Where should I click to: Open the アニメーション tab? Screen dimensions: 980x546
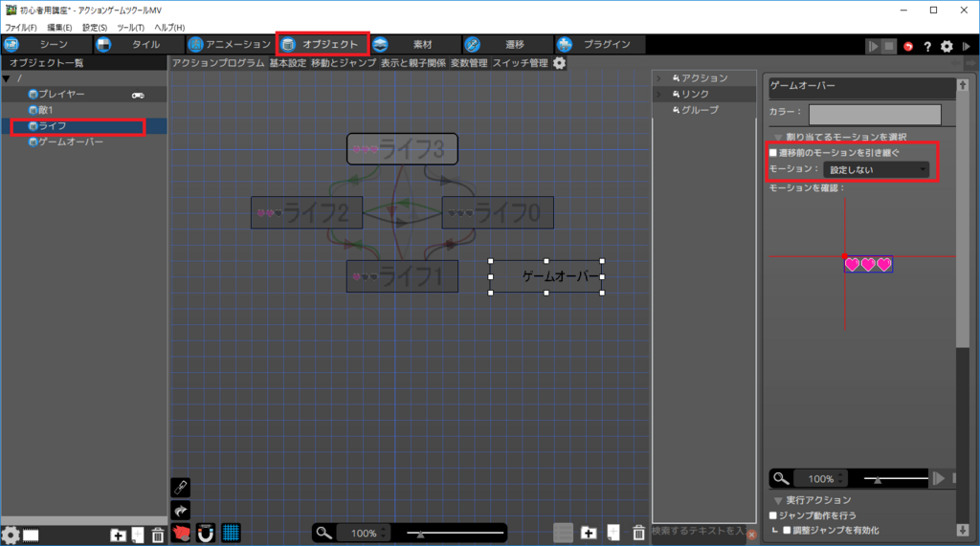click(x=232, y=44)
